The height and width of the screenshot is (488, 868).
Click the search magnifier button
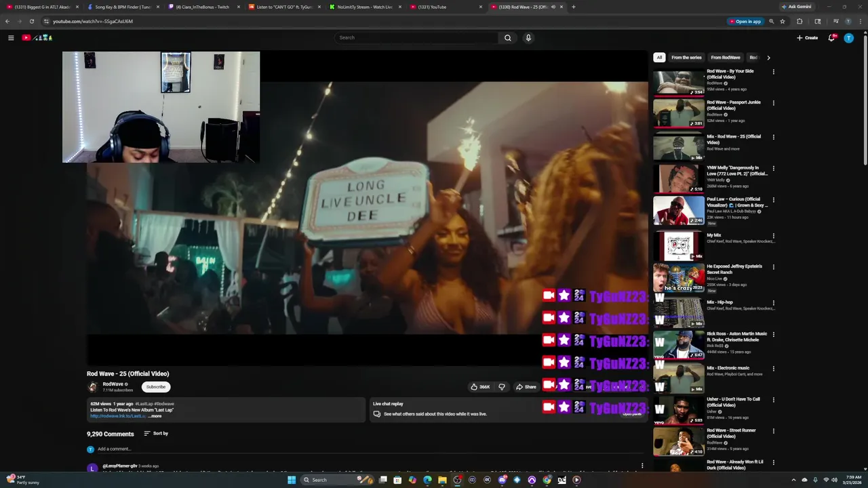(x=507, y=38)
